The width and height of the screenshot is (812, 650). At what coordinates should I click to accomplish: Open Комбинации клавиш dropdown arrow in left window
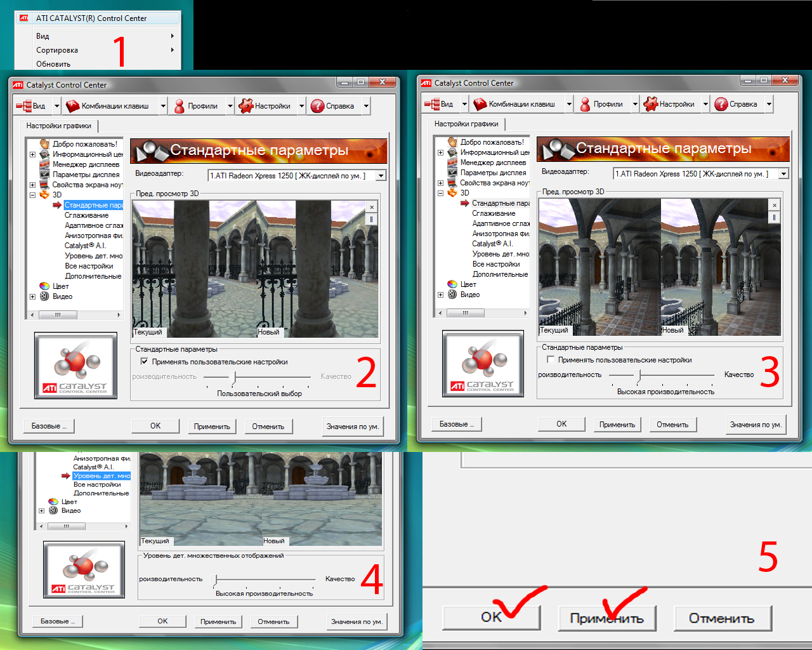pyautogui.click(x=163, y=106)
